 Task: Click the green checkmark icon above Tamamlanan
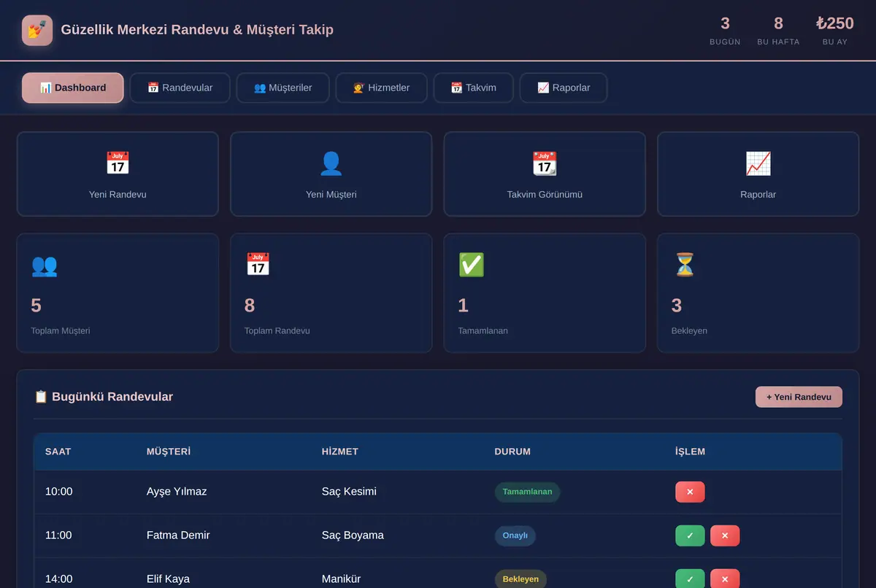tap(471, 265)
